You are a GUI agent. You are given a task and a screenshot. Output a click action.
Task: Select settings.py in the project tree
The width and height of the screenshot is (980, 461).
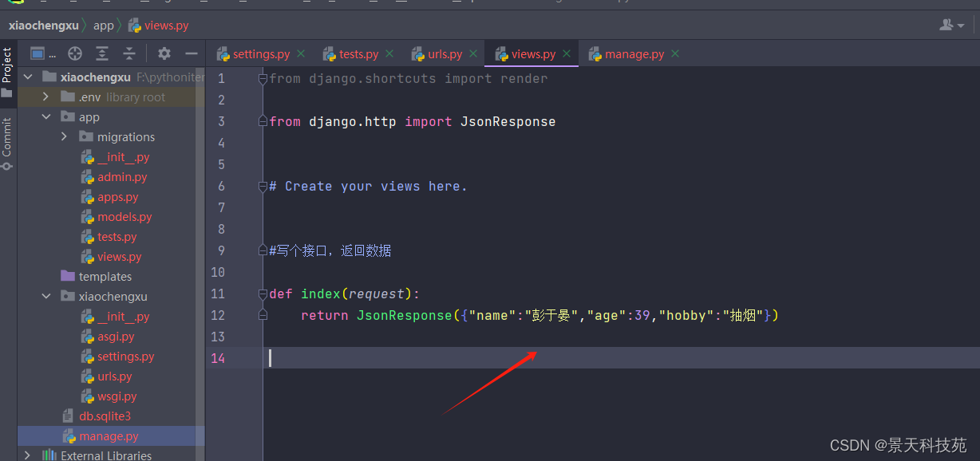[126, 357]
